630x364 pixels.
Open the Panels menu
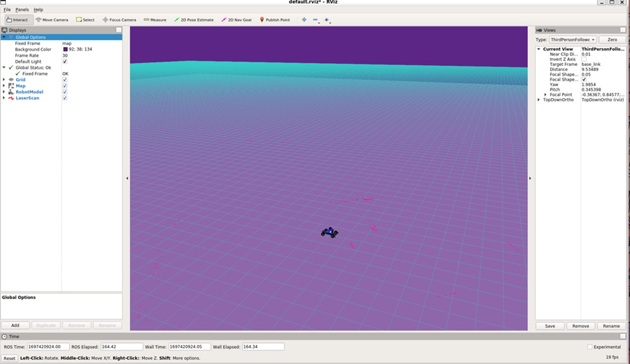click(22, 10)
